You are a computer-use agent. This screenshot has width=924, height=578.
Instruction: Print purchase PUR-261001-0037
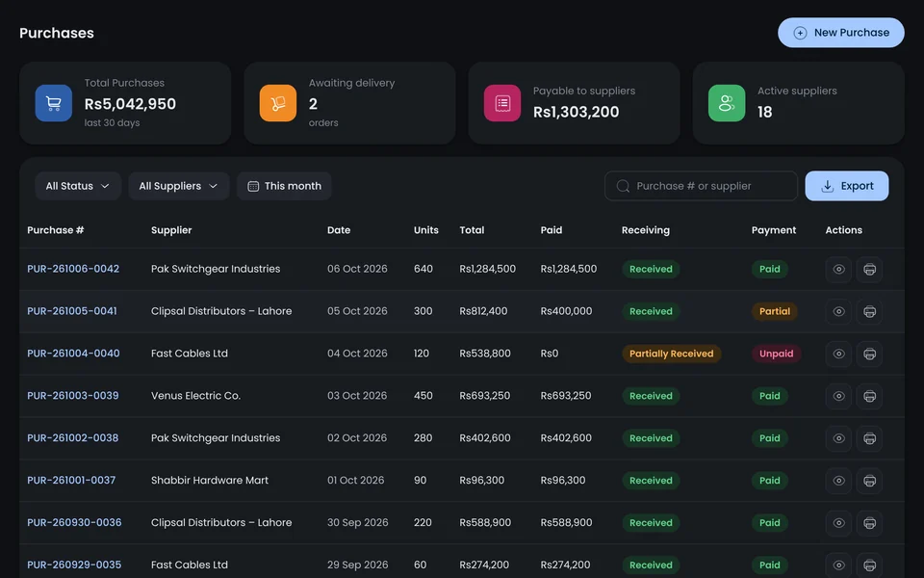(x=869, y=481)
